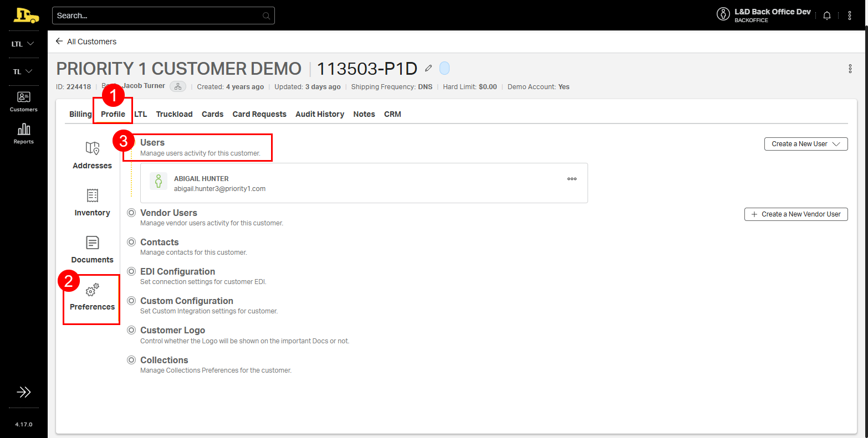Click the BACKOFFICE role label
Image resolution: width=868 pixels, height=438 pixels.
point(751,20)
